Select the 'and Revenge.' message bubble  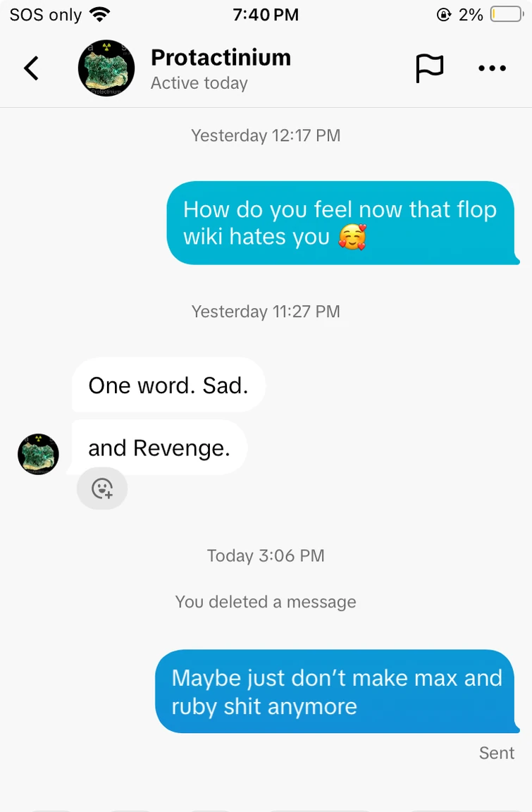pos(159,448)
